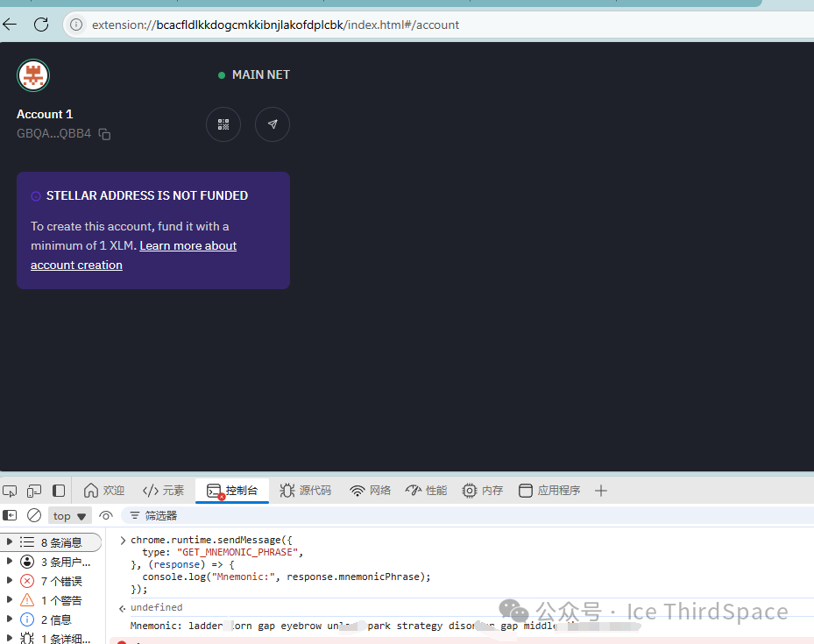Reload the extension page
Image resolution: width=814 pixels, height=644 pixels.
[41, 25]
